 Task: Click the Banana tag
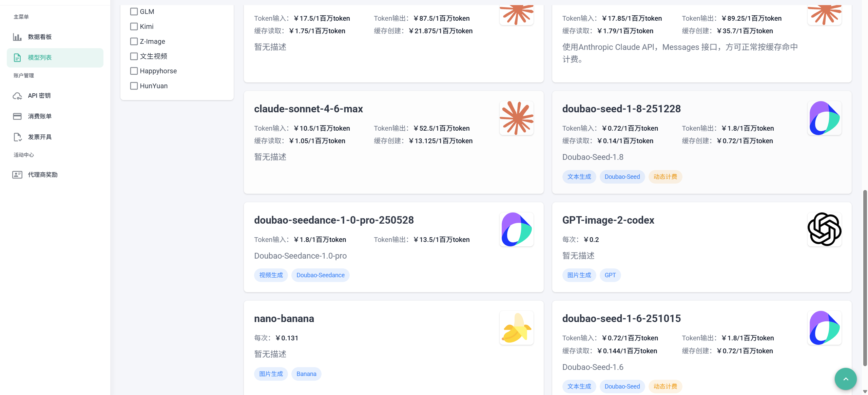click(306, 374)
